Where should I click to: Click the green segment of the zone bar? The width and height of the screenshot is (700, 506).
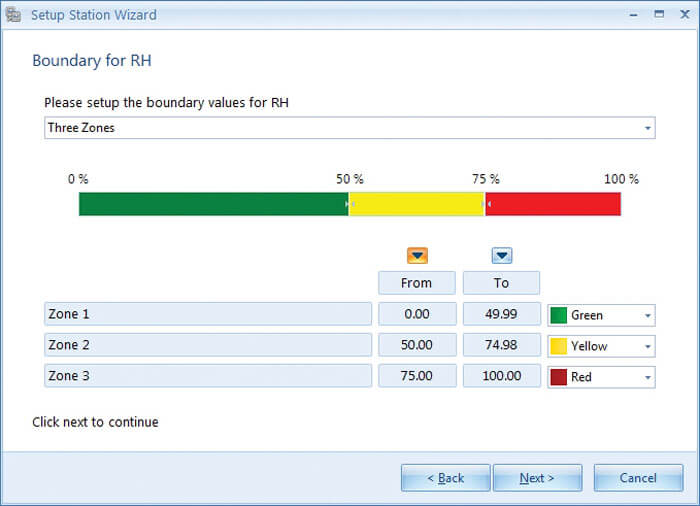click(x=212, y=204)
